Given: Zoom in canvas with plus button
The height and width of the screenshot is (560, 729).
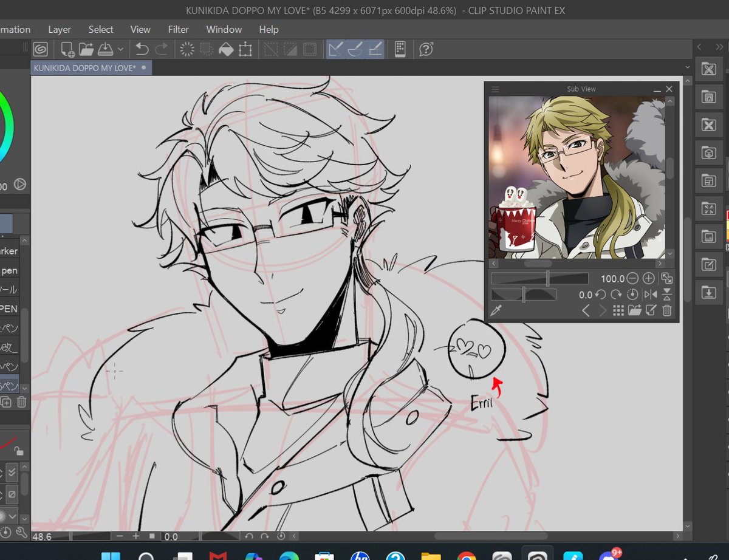Looking at the screenshot, I should click(135, 536).
